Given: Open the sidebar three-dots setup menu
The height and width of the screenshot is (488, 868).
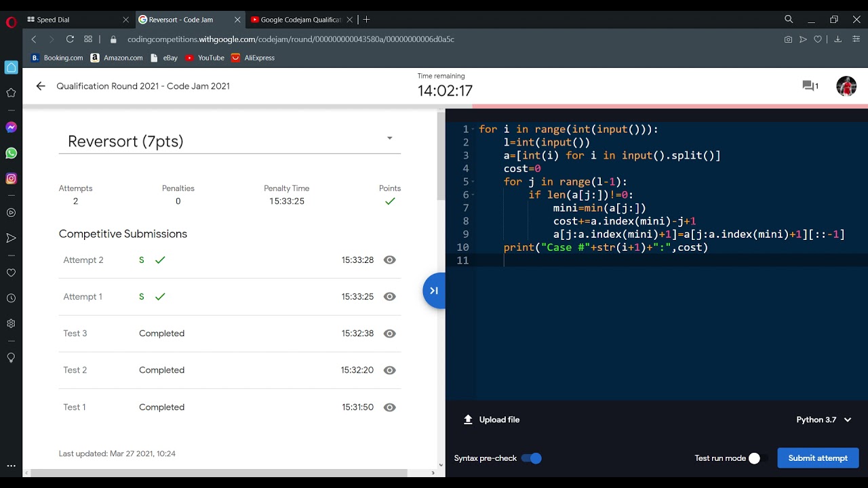Looking at the screenshot, I should point(11,466).
